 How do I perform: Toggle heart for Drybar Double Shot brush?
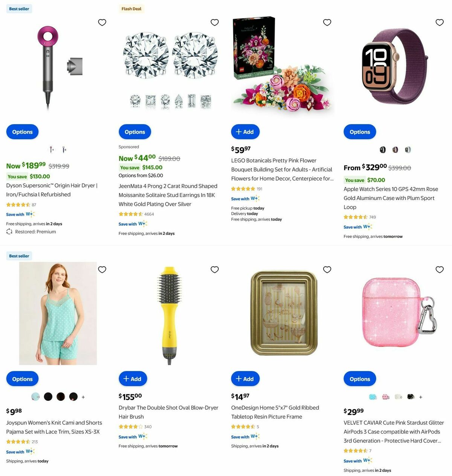click(215, 269)
